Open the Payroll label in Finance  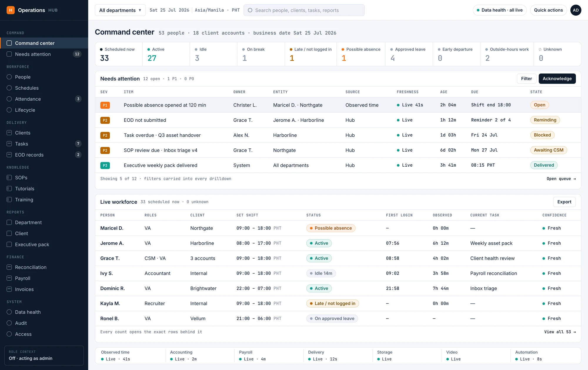(x=23, y=278)
